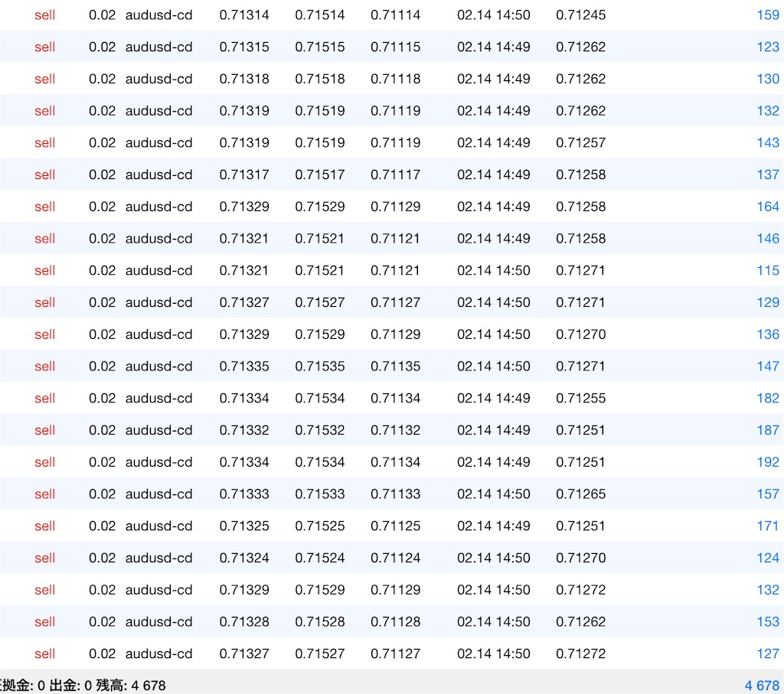784x694 pixels.
Task: Select the profit value 192
Action: click(x=768, y=463)
